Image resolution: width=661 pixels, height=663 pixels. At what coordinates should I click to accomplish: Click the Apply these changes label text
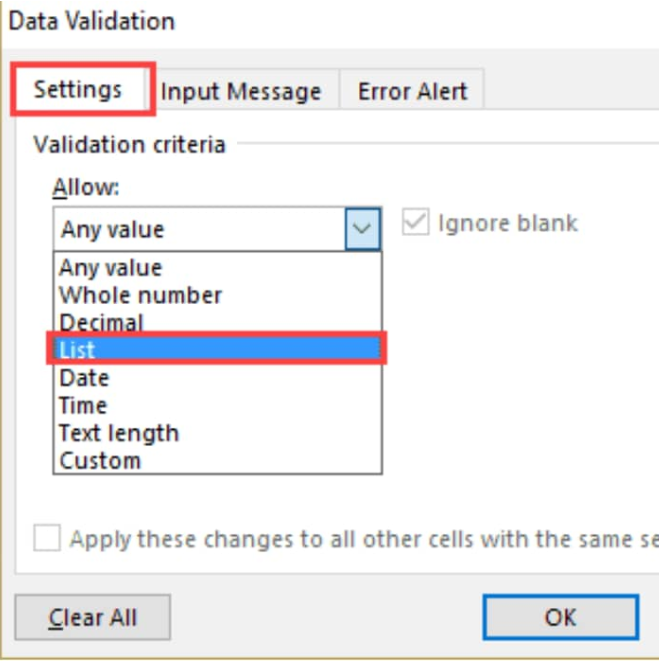(365, 539)
